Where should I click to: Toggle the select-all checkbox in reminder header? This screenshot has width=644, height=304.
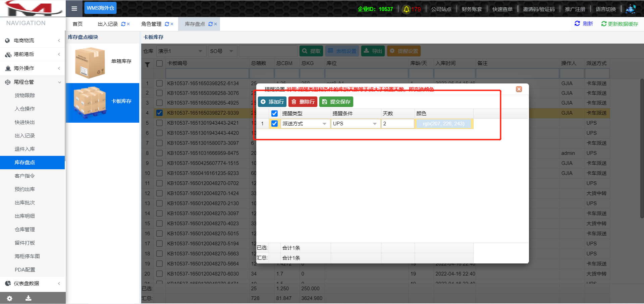point(274,114)
